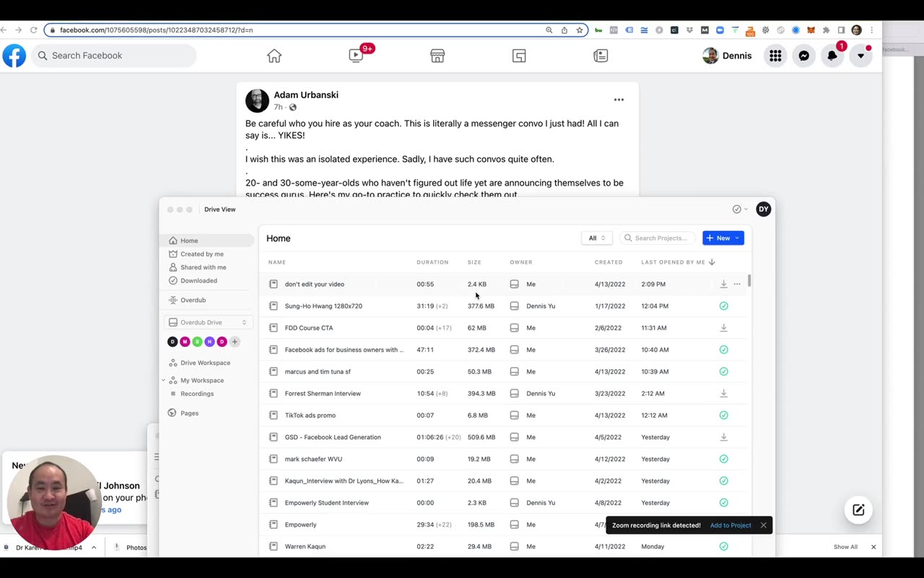This screenshot has width=924, height=578.
Task: Go to Facebook Marketplace icon
Action: pos(437,56)
